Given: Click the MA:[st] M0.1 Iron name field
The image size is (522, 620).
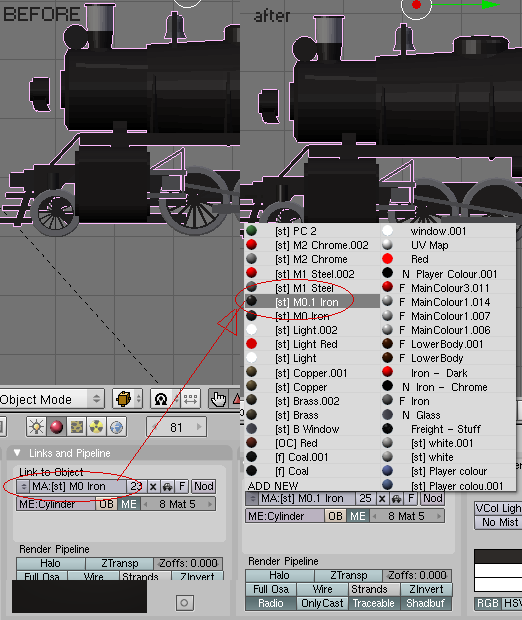Looking at the screenshot, I should pyautogui.click(x=307, y=499).
